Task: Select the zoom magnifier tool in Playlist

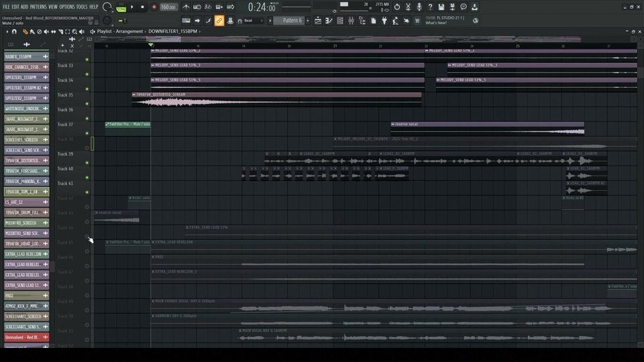Action: (x=74, y=32)
